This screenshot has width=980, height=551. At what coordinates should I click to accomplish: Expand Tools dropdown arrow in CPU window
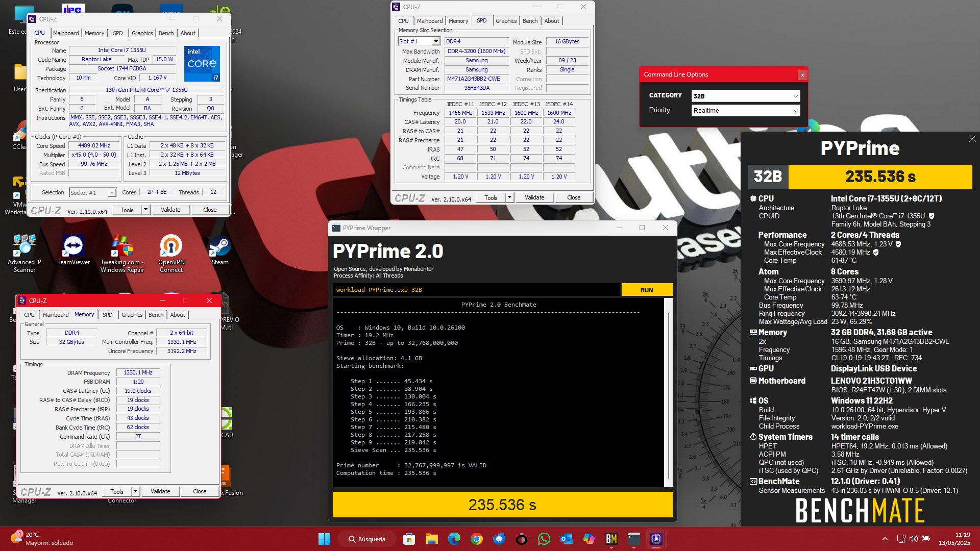point(145,210)
